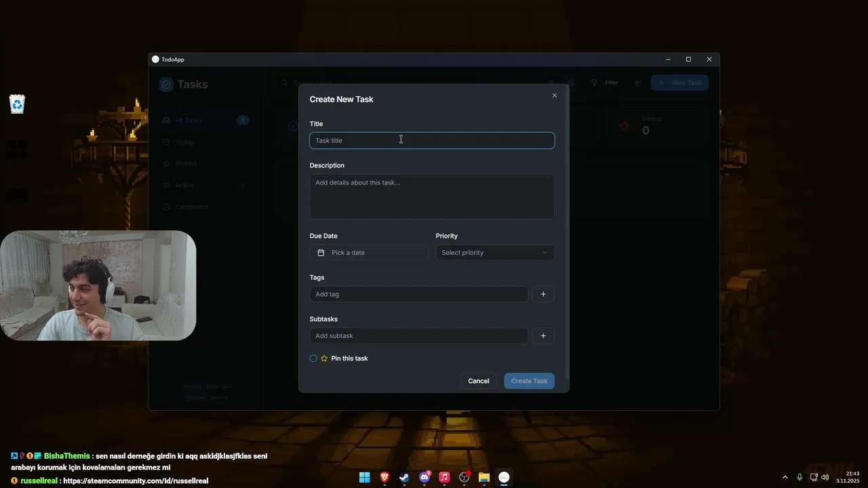The width and height of the screenshot is (868, 488).
Task: Close the Create New Task dialog
Action: (x=555, y=96)
